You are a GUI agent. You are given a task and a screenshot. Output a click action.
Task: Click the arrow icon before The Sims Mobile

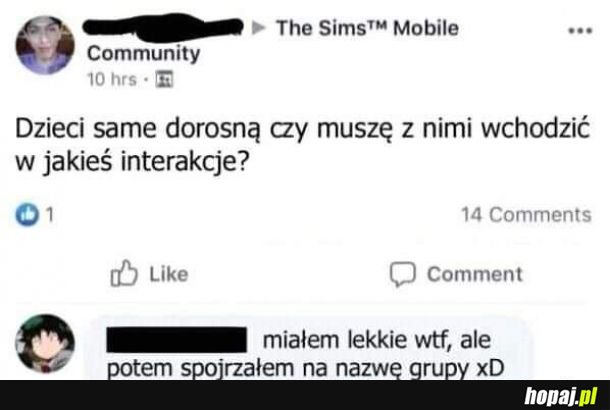(259, 28)
